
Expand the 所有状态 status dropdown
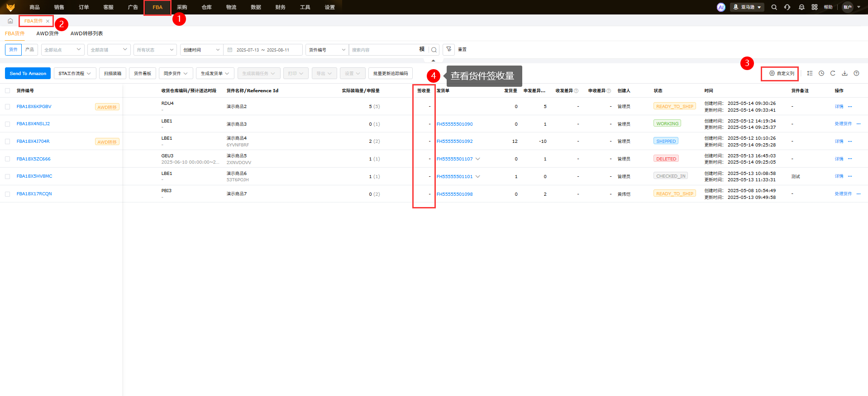pos(155,50)
